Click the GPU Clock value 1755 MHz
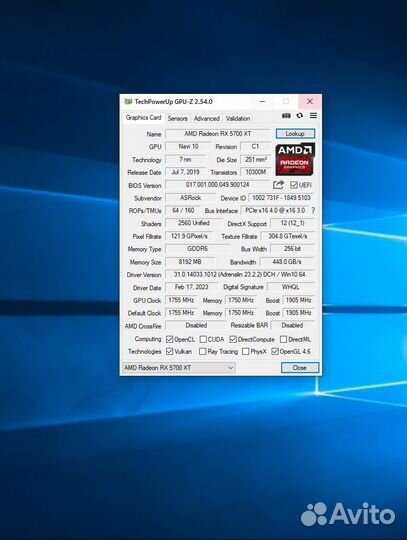This screenshot has width=407, height=540. click(181, 300)
